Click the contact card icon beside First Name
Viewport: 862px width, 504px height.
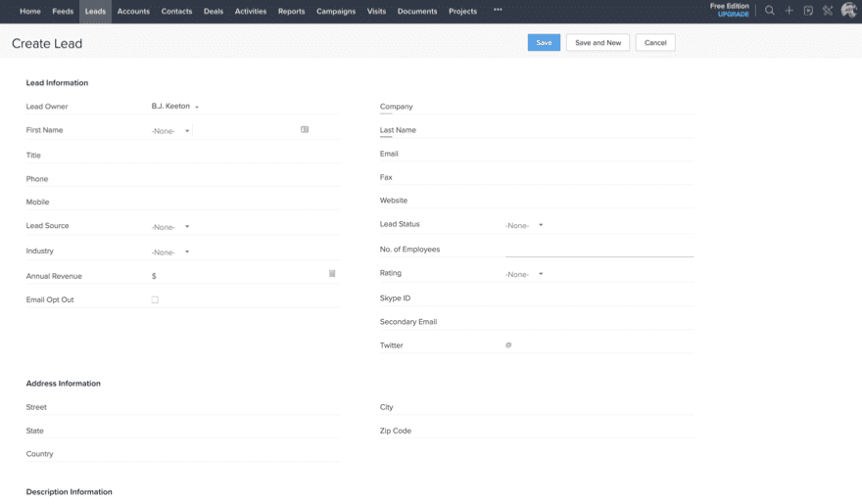coord(305,129)
